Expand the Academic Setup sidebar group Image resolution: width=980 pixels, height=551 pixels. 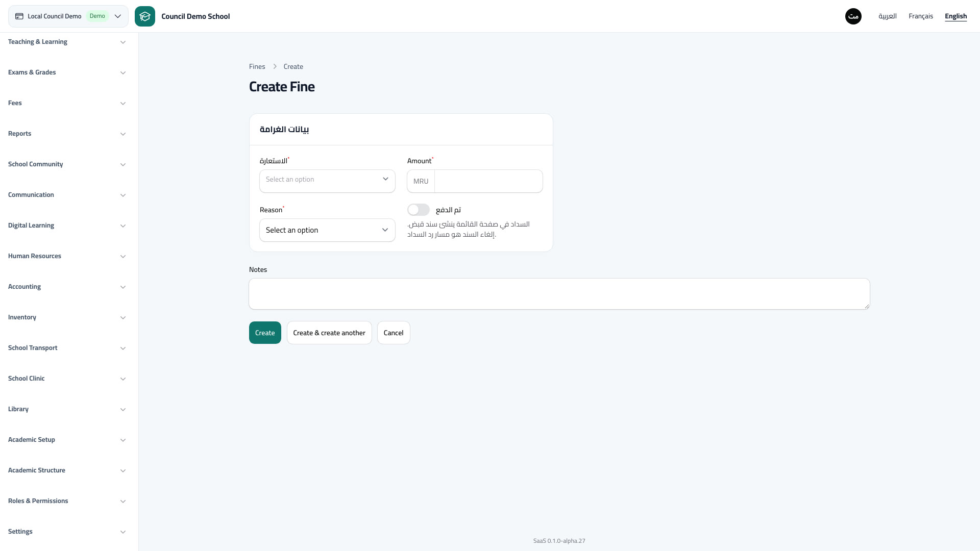coord(67,440)
